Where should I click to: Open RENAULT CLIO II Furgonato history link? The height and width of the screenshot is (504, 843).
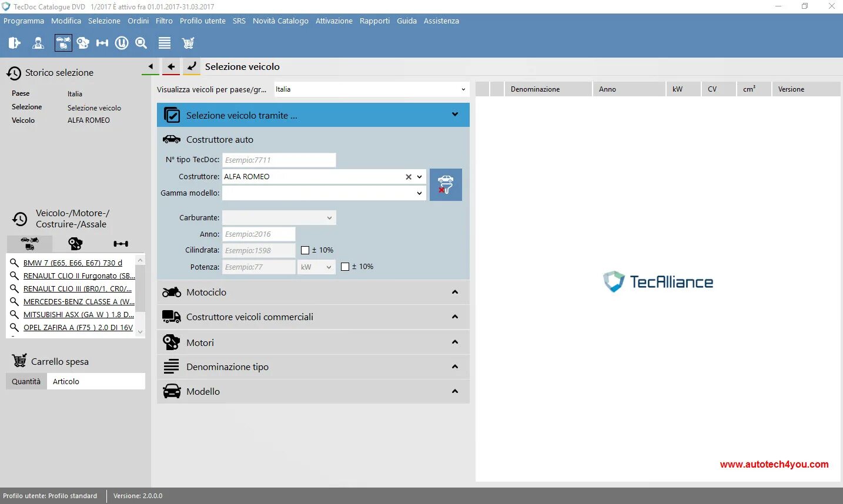pyautogui.click(x=79, y=275)
